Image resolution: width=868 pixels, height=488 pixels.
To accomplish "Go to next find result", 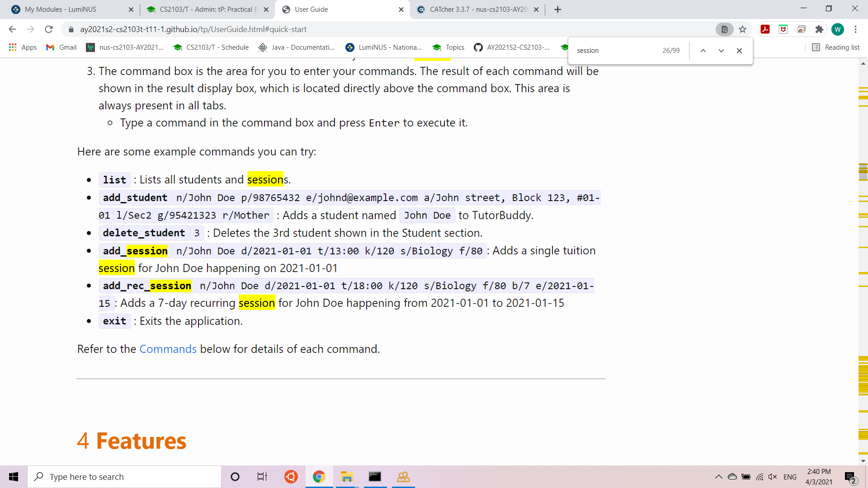I will point(721,51).
